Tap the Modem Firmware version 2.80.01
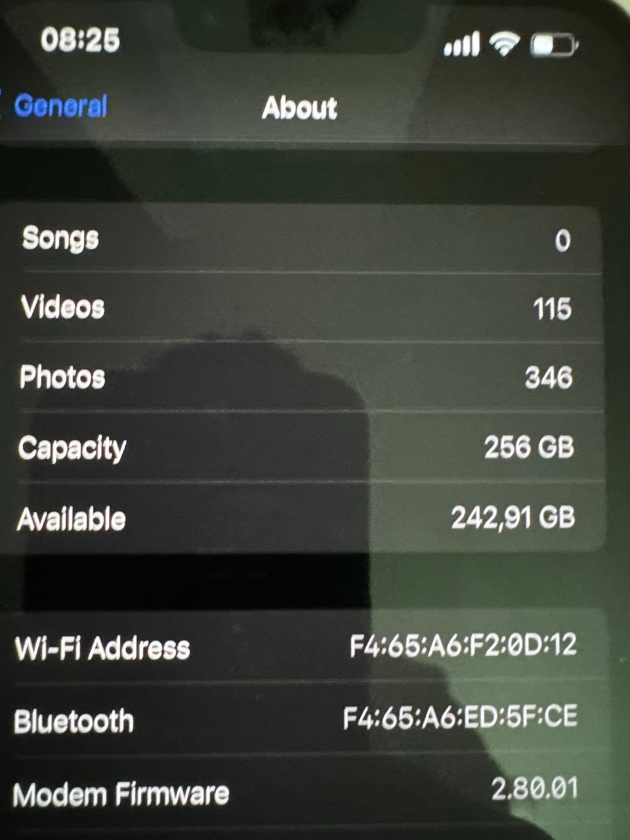Viewport: 630px width, 840px height. [x=535, y=788]
